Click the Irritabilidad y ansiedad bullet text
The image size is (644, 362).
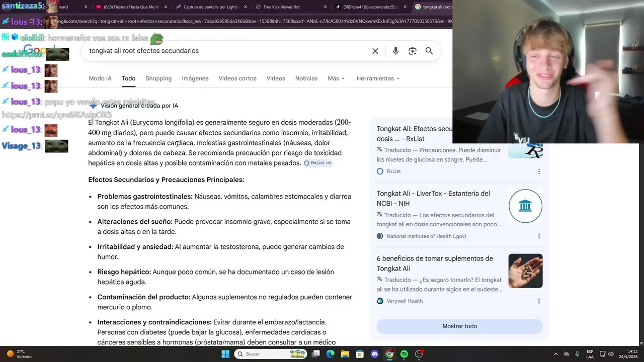point(221,252)
